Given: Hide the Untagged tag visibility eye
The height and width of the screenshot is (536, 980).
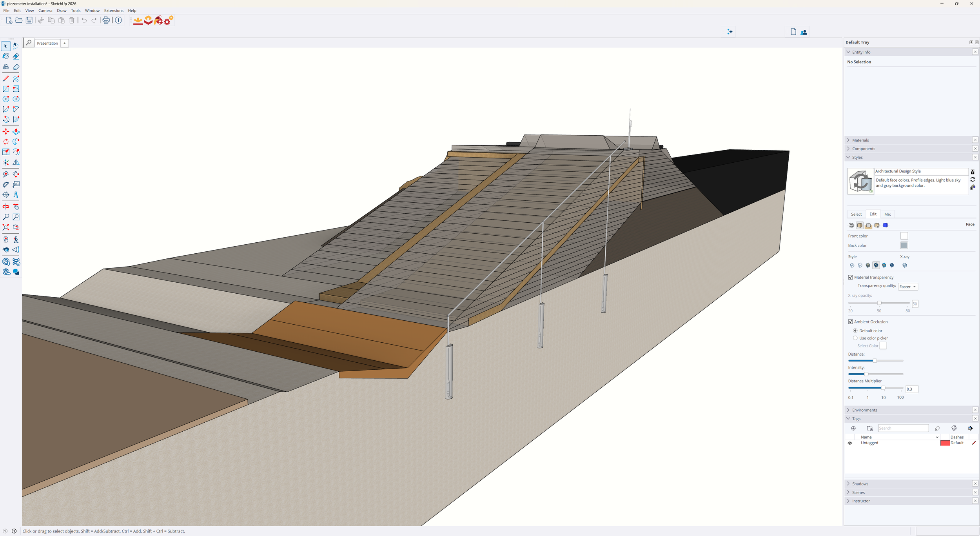Looking at the screenshot, I should 850,443.
